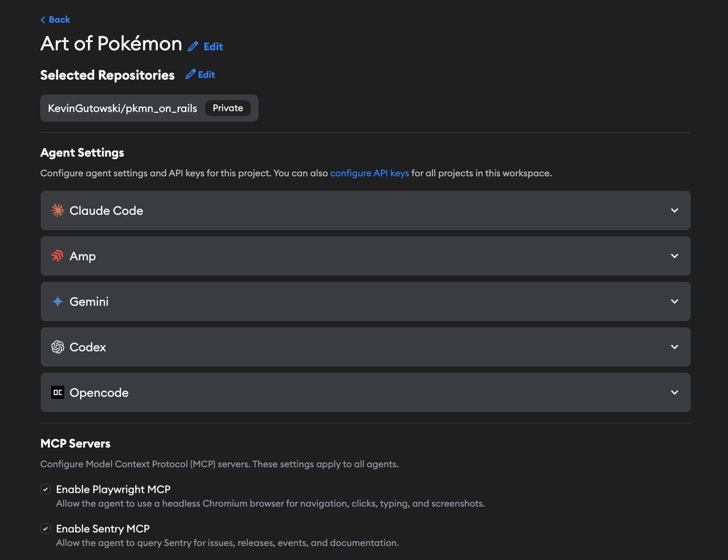Expand the Gemini settings section
728x560 pixels.
pos(674,301)
